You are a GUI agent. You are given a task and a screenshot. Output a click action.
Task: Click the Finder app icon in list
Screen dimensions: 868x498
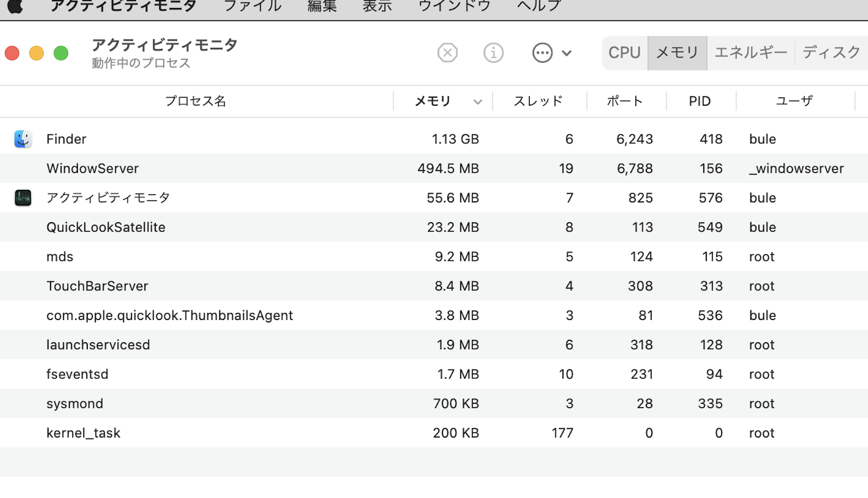pyautogui.click(x=23, y=139)
